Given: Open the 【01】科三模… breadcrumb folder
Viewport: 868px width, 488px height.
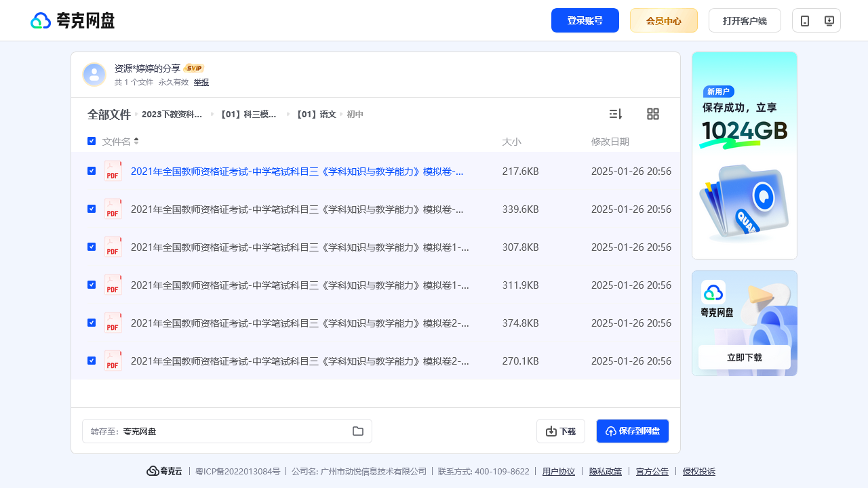Looking at the screenshot, I should [247, 115].
